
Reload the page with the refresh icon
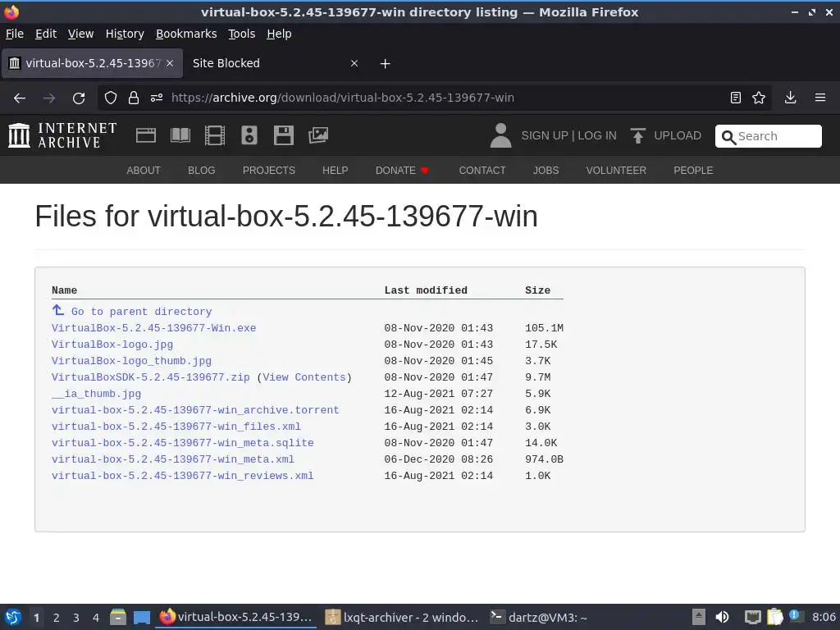[x=79, y=98]
